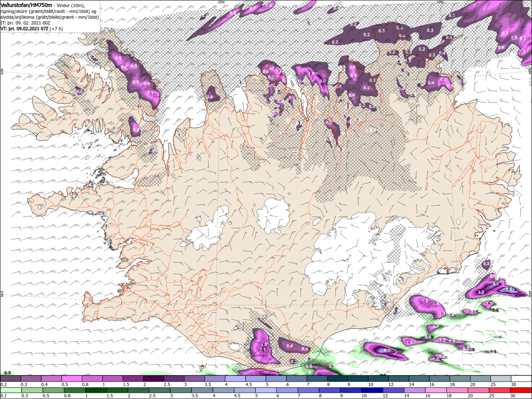Screen dimensions: 532x399
Task: Click the 3.2 precipitation value on map
Action: [481, 293]
